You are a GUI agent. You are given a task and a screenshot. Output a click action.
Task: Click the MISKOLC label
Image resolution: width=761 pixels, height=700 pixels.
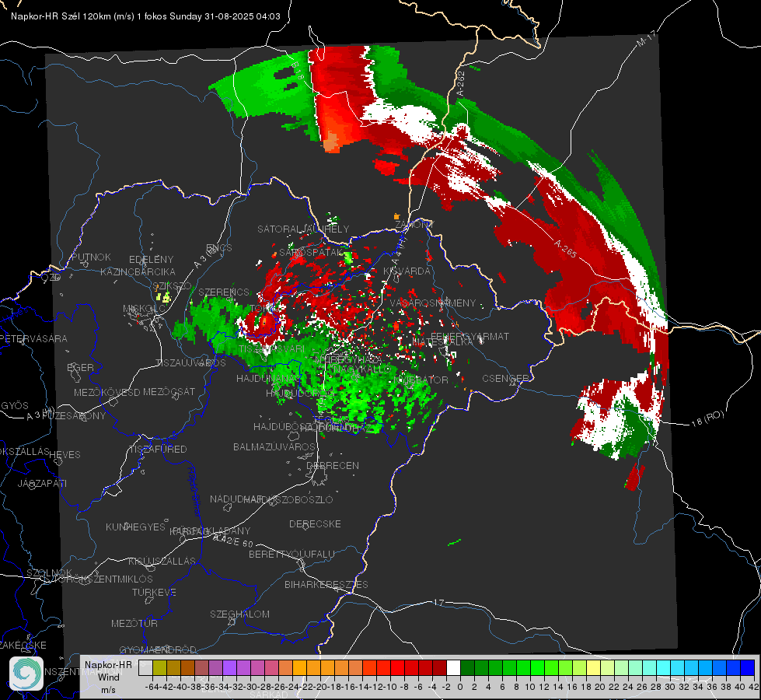pyautogui.click(x=144, y=309)
